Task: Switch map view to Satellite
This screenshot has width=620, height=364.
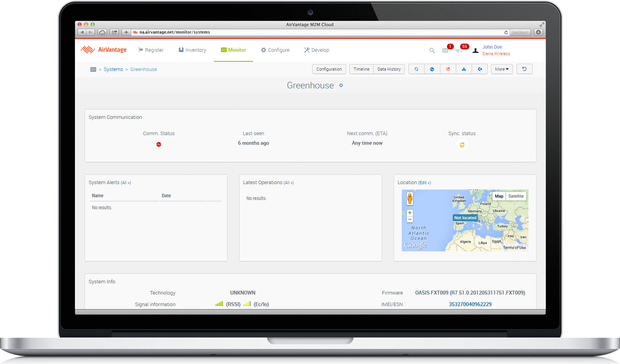Action: 516,196
